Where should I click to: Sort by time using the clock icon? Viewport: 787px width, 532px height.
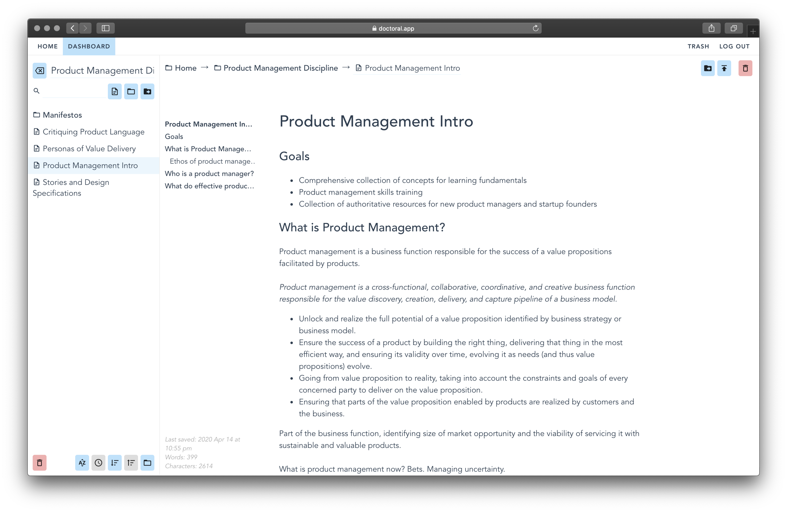coord(98,463)
